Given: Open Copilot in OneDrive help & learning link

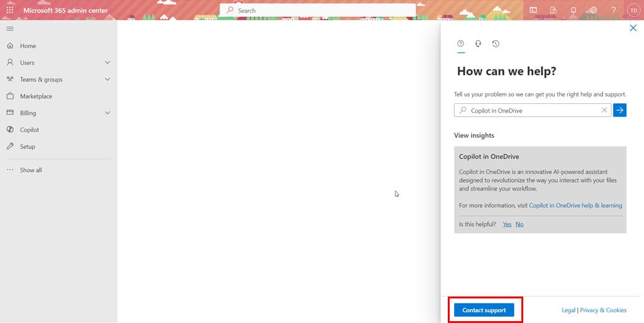Looking at the screenshot, I should (575, 205).
